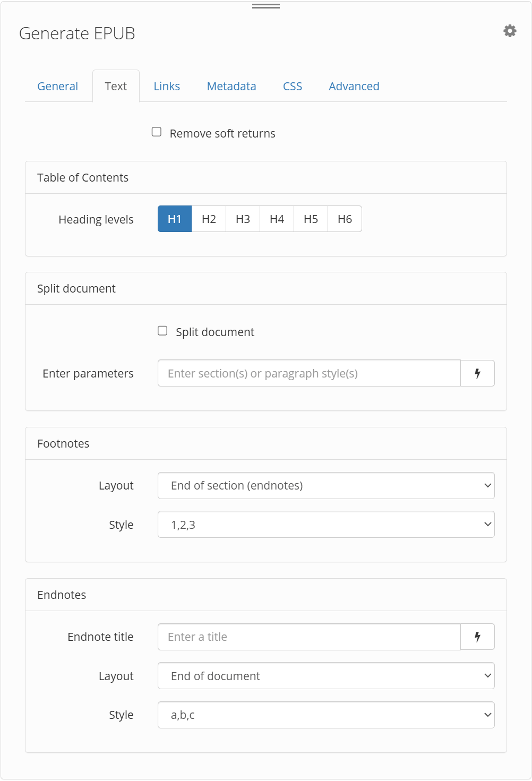Enable Remove soft returns checkbox
The height and width of the screenshot is (781, 532).
click(x=157, y=132)
